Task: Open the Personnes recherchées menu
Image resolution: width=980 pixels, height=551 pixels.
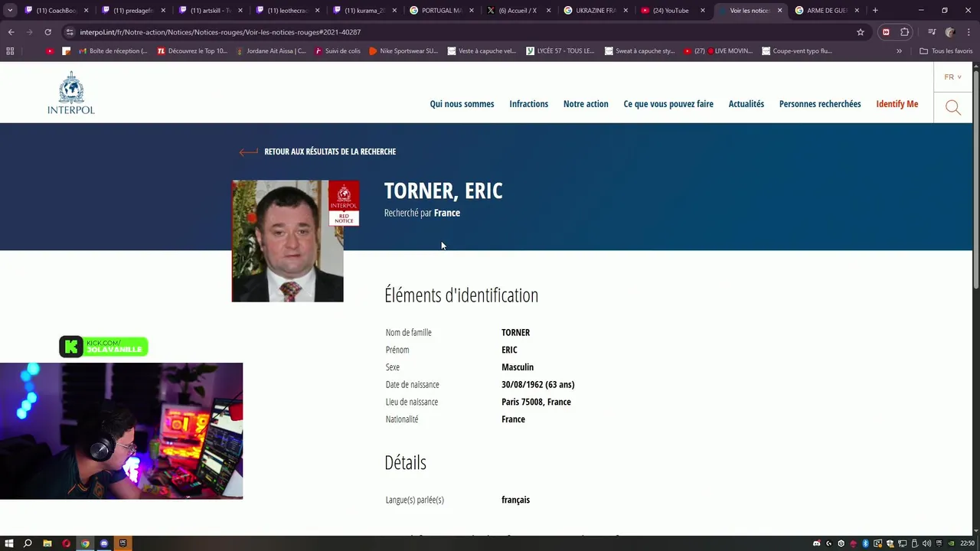Action: pos(820,104)
